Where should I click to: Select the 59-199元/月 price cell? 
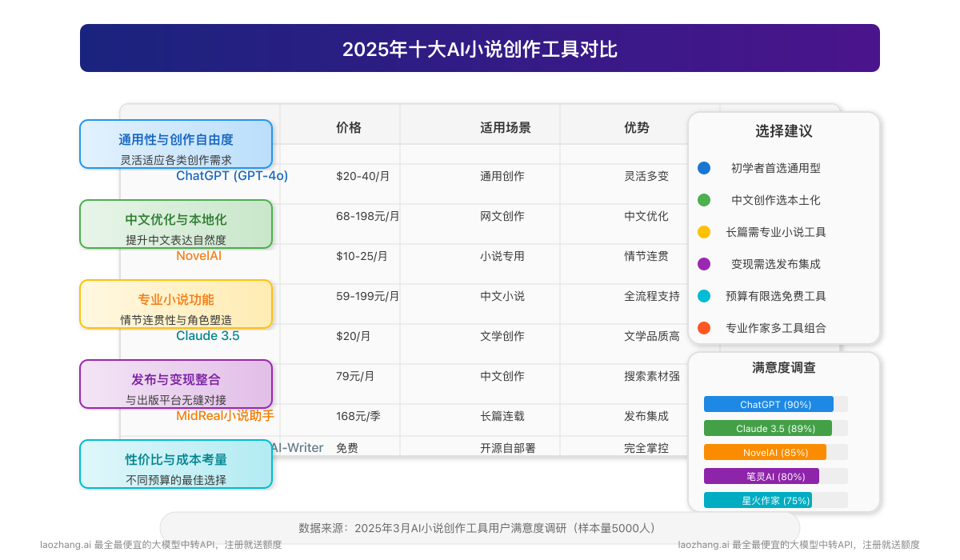(368, 296)
